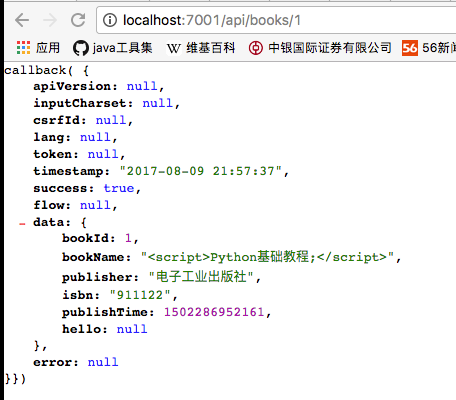Click null value of token
This screenshot has width=456, height=400.
tap(103, 154)
